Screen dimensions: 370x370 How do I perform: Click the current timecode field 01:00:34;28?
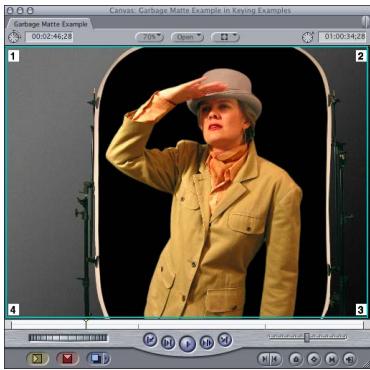[342, 36]
